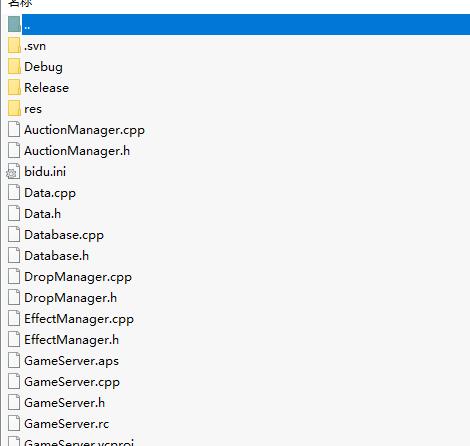Select DropManager.cpp in the list
The height and width of the screenshot is (446, 470).
click(78, 277)
